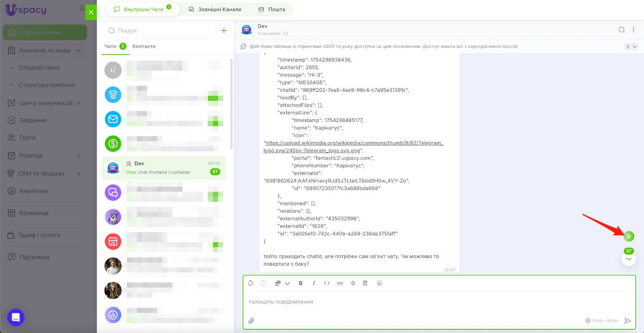Click the Напишіть повідомлення message field

coord(439,302)
